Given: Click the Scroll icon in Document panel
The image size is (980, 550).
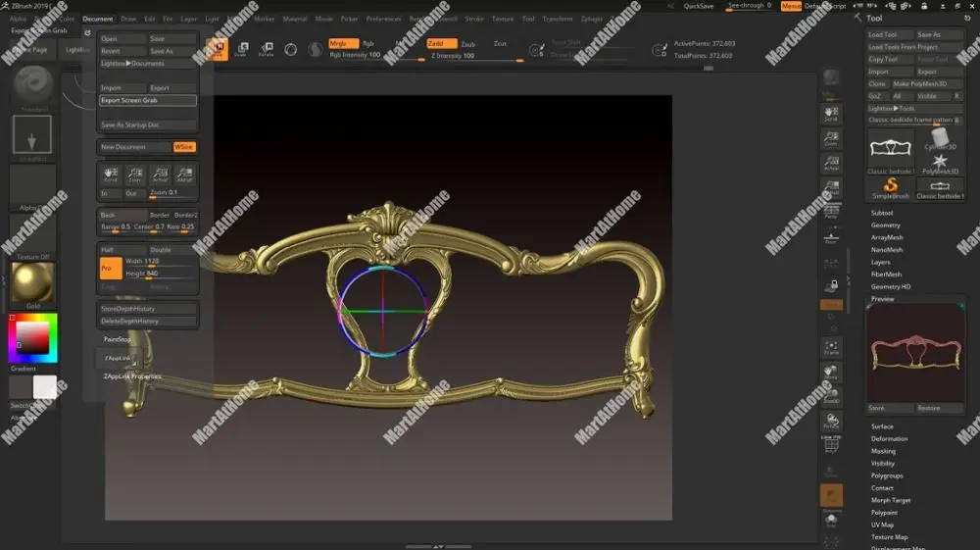Looking at the screenshot, I should click(x=111, y=175).
